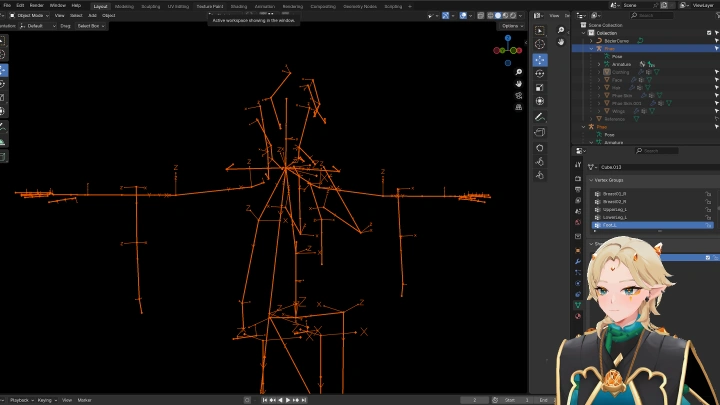Open the Playback menu in timeline
This screenshot has width=720, height=405.
21,400
